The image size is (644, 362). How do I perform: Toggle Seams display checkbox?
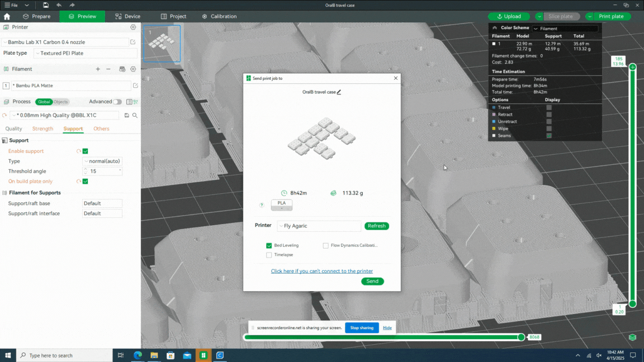tap(549, 135)
